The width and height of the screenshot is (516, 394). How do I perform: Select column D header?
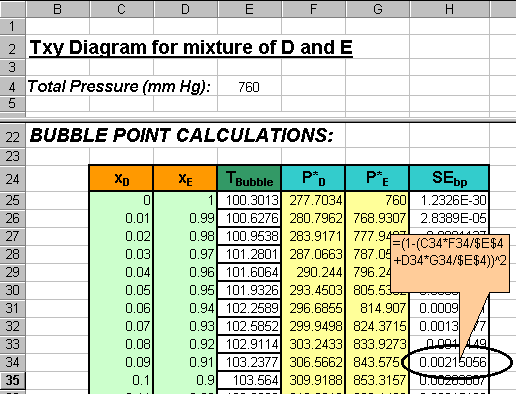click(x=185, y=9)
